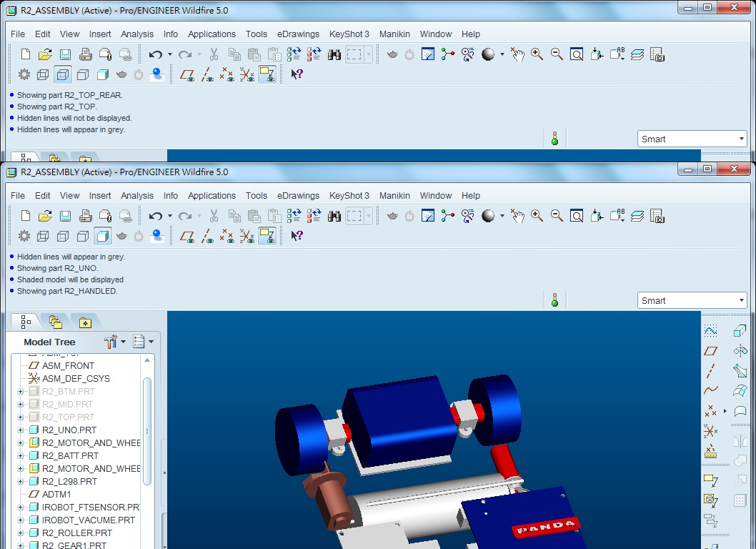Open the Insert menu in the back window

[x=100, y=34]
